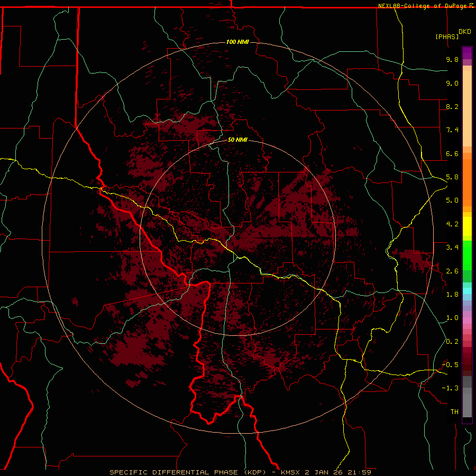This screenshot has height=476, width=476.
Task: Click the Specific Differential Phase KDP caption
Action: point(240,472)
